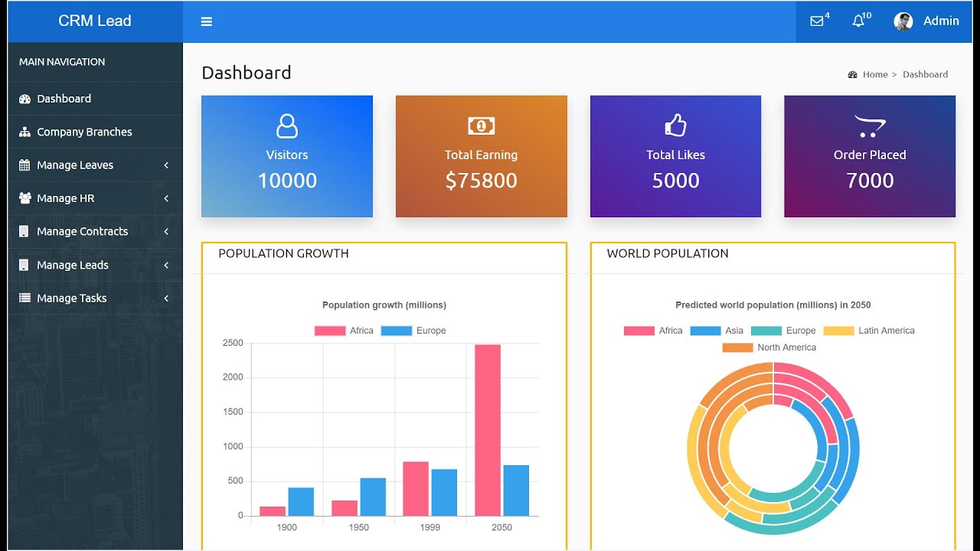The width and height of the screenshot is (980, 551).
Task: Click the North America orange legend swatch
Action: pos(737,347)
